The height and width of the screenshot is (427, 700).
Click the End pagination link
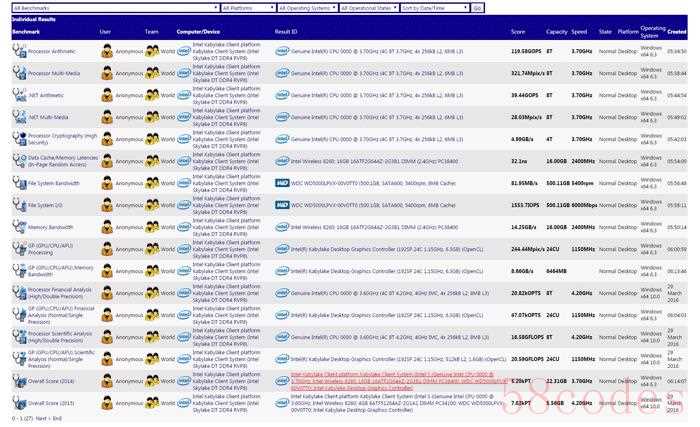[x=57, y=419]
